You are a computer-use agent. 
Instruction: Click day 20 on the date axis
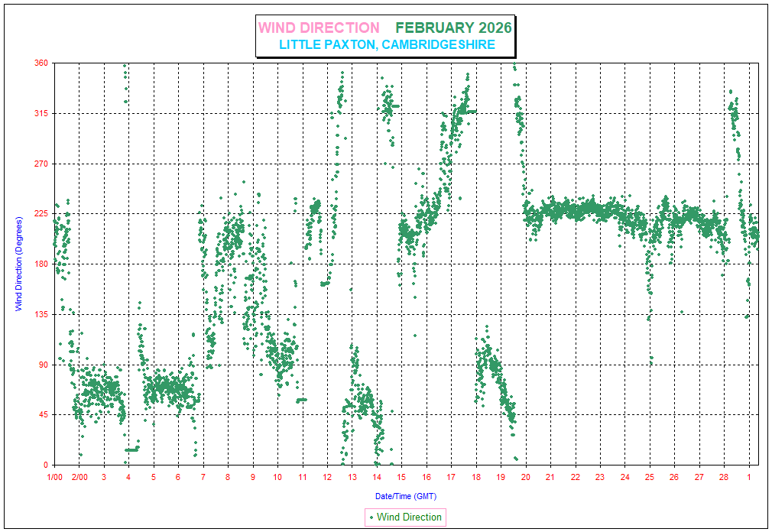pyautogui.click(x=526, y=477)
